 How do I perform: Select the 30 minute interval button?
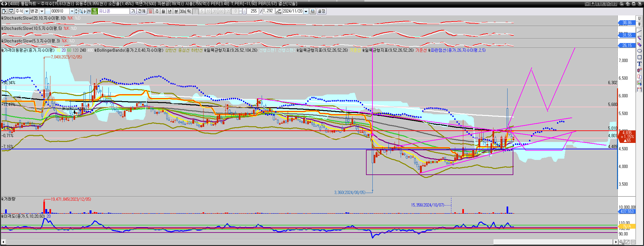click(x=215, y=11)
